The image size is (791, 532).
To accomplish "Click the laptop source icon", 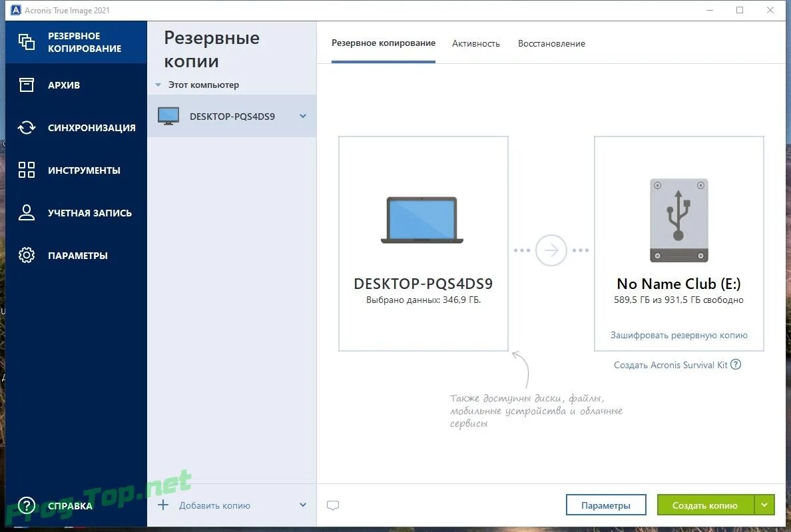I will pyautogui.click(x=421, y=220).
